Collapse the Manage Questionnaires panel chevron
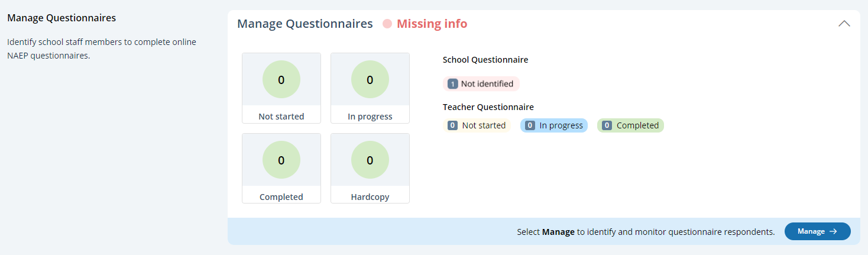The image size is (868, 255). (844, 24)
